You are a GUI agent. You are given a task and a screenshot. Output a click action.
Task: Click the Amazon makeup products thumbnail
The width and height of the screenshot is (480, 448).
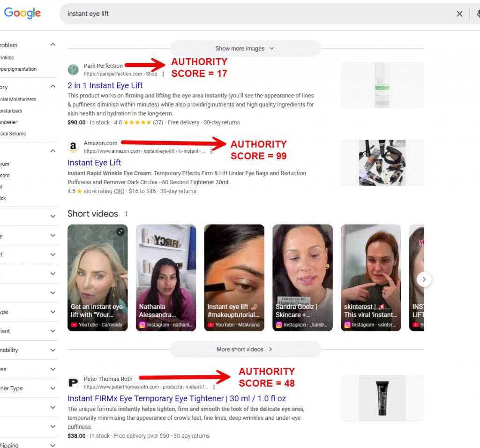coord(382,163)
